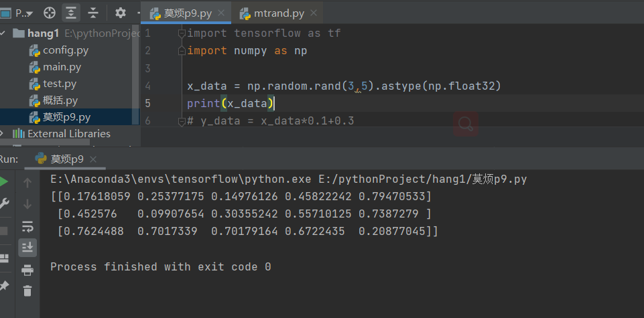This screenshot has width=644, height=318.
Task: Click the red magnifier search icon
Action: (466, 123)
